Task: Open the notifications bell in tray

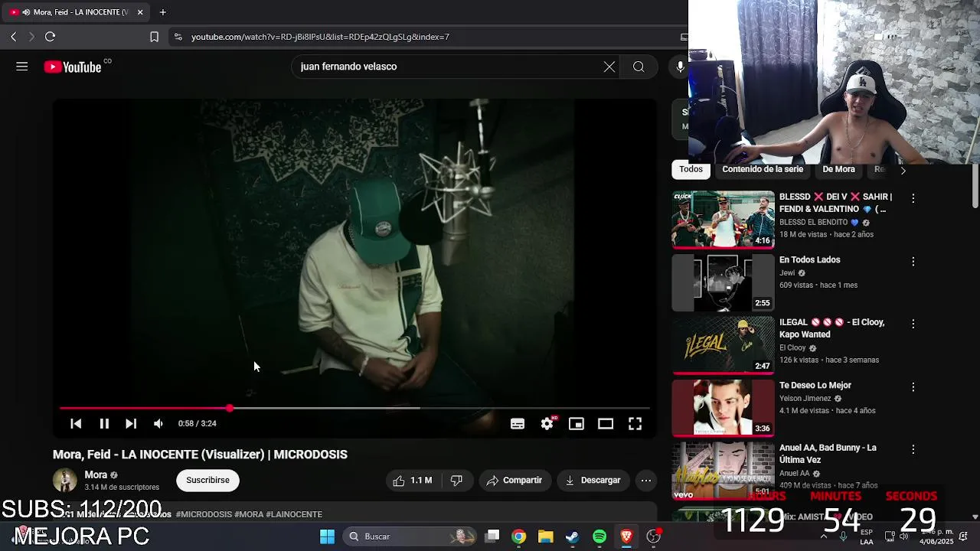Action: click(x=963, y=536)
